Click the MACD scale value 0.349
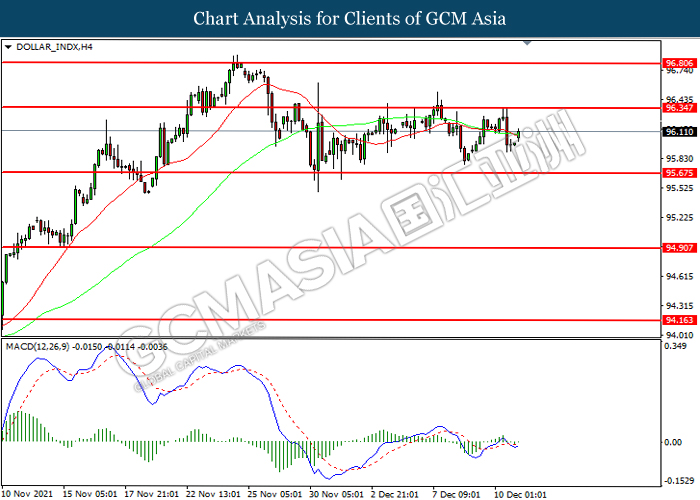Screen dimensions: 700x500 tap(675, 346)
